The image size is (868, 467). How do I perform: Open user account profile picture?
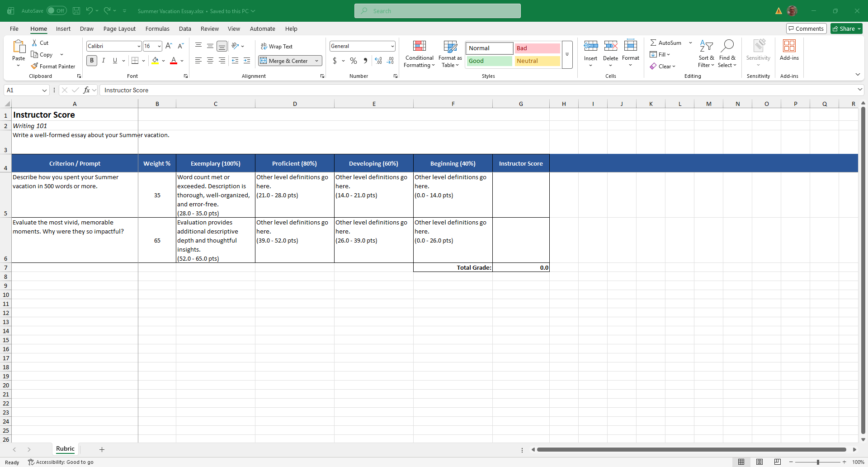(792, 11)
